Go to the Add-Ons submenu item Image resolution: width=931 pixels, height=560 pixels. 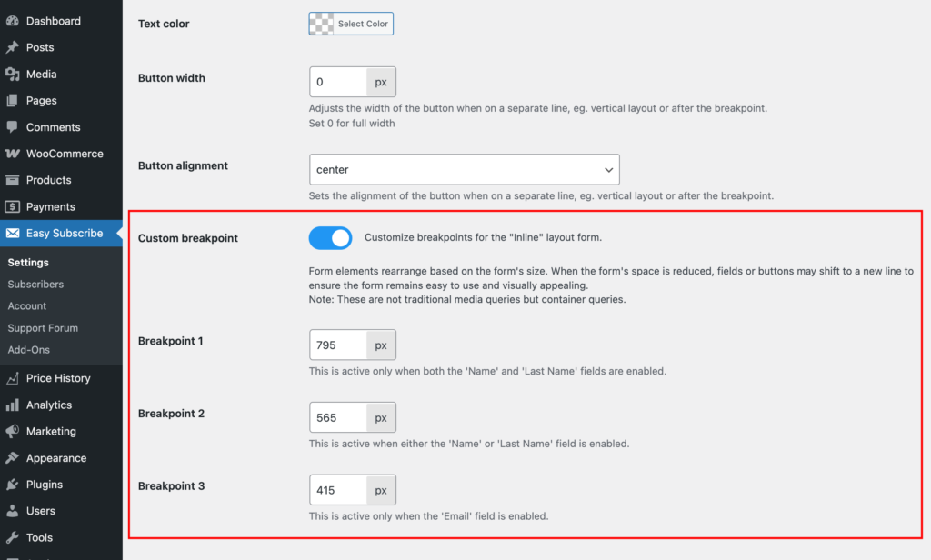(28, 350)
